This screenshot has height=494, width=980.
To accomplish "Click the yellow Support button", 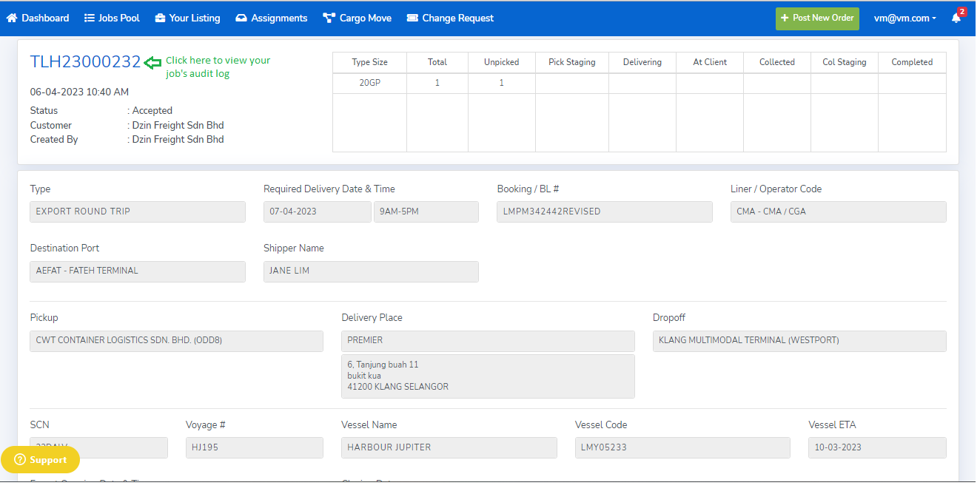I will pos(41,460).
